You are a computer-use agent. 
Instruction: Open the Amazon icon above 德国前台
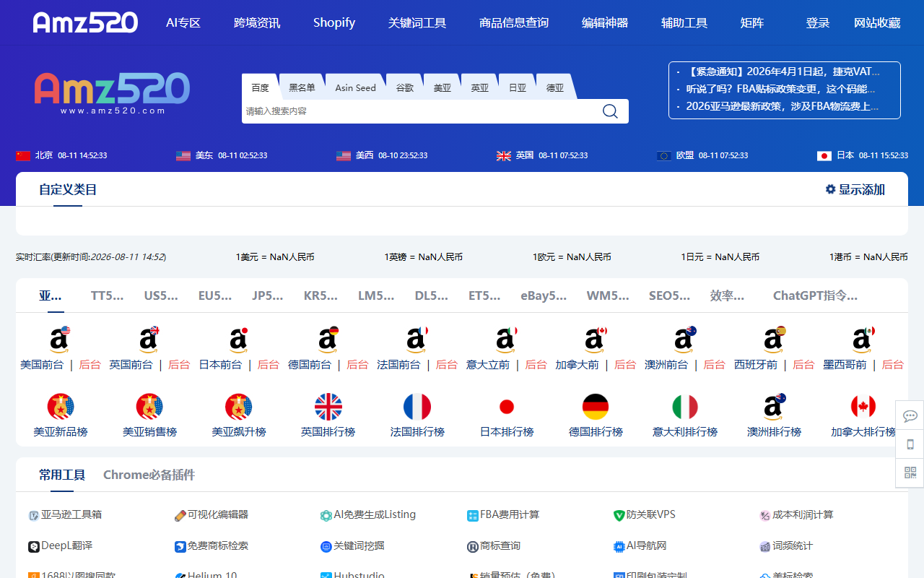328,340
